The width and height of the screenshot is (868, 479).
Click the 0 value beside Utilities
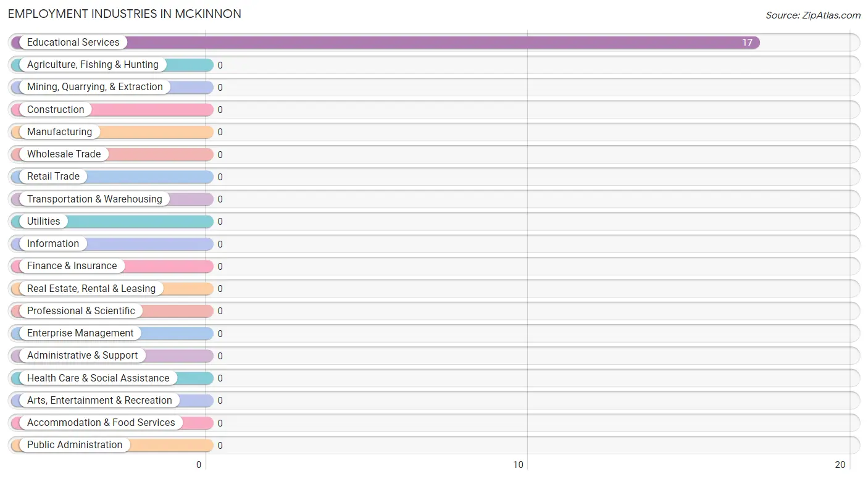pyautogui.click(x=220, y=222)
